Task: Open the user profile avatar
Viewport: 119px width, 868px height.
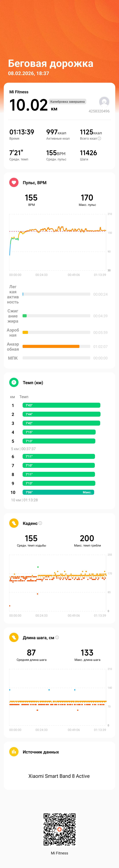Action: click(x=104, y=101)
